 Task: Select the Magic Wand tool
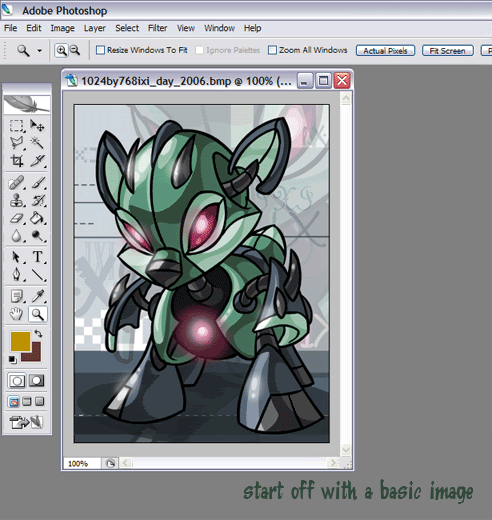pos(37,143)
